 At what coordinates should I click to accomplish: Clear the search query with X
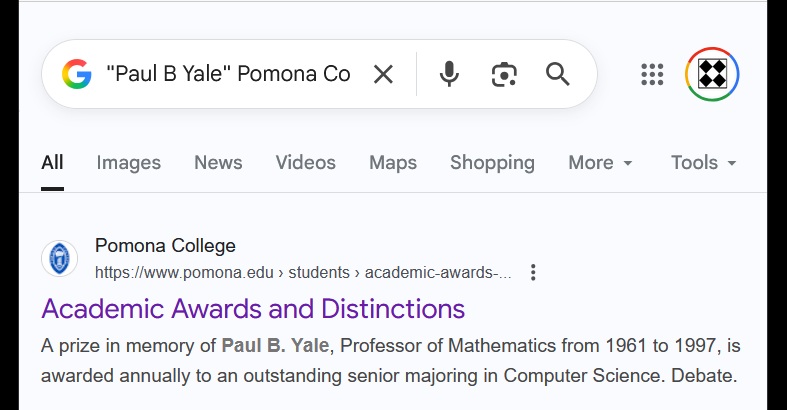(x=383, y=74)
